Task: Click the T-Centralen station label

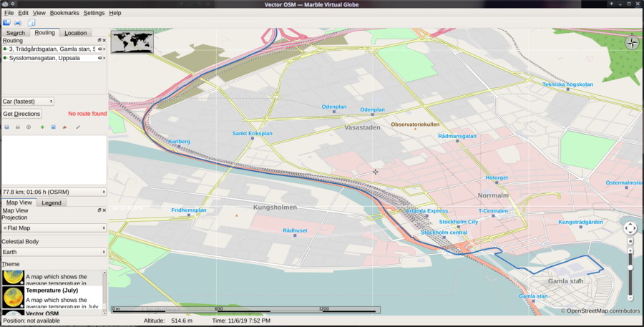Action: 493,211
